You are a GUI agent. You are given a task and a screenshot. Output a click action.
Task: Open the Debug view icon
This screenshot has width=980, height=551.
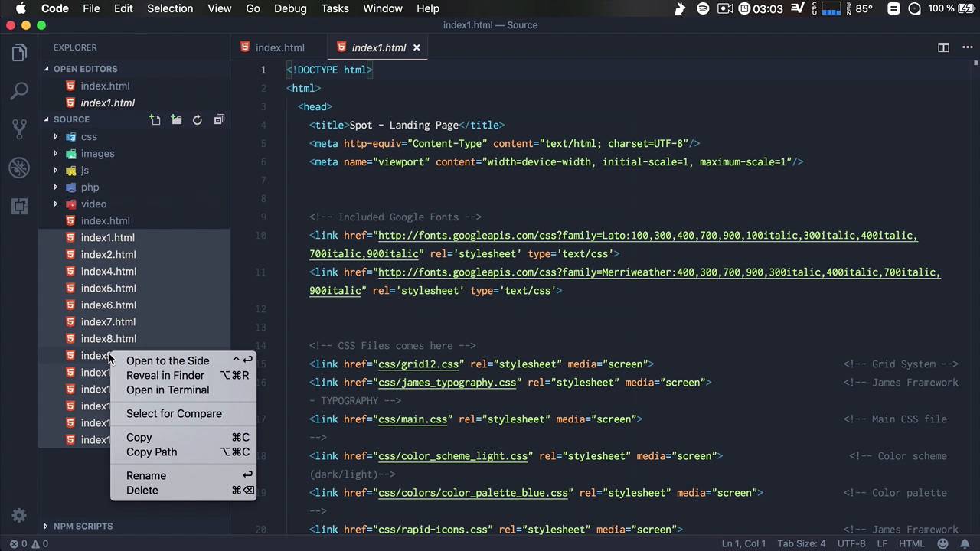click(19, 167)
